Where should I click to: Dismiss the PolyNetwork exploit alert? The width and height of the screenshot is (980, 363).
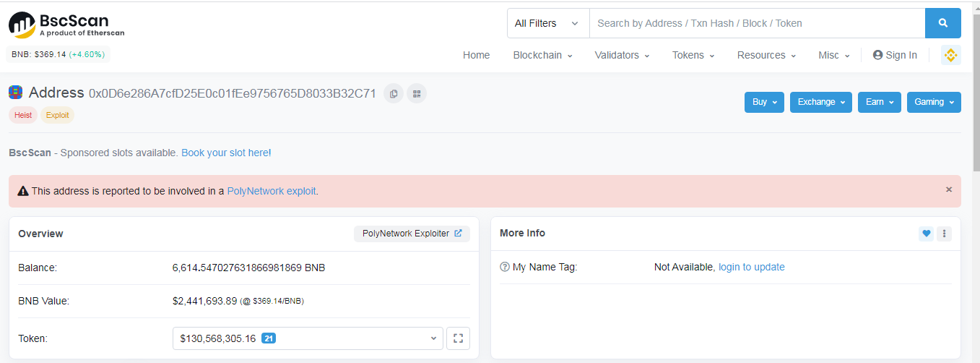click(x=949, y=189)
